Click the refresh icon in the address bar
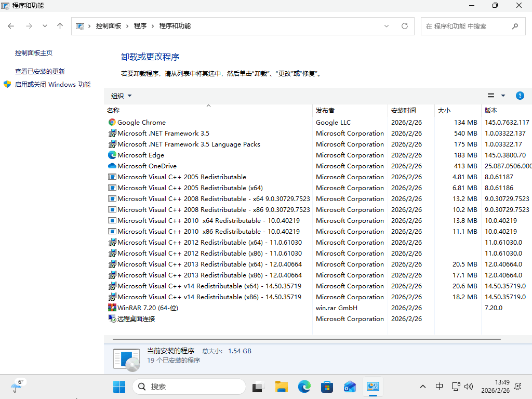Viewport: 532px width, 399px height. coord(405,25)
